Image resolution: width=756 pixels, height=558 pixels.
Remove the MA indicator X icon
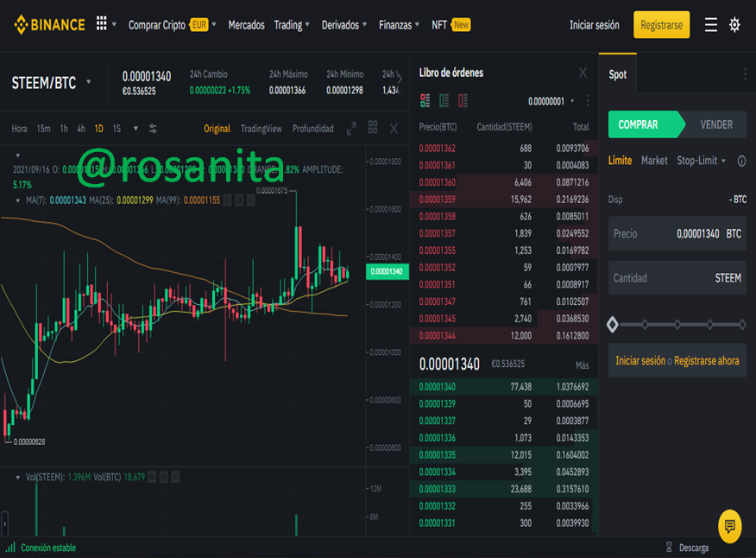[251, 200]
